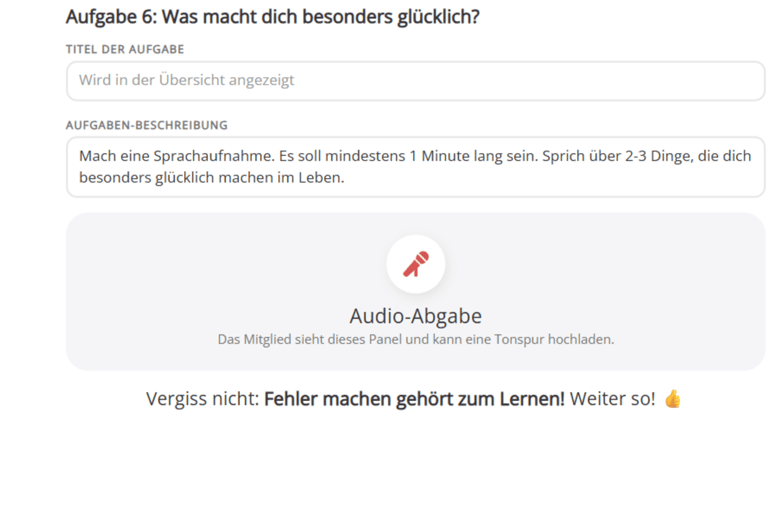This screenshot has width=768, height=512.
Task: Click the white circle behind the microphone
Action: [416, 264]
